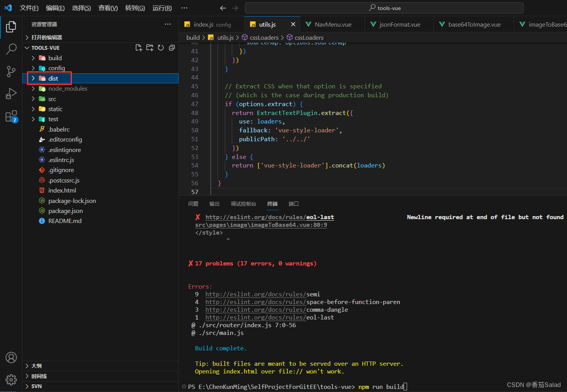This screenshot has width=567, height=392.
Task: Open the comma-dangle rule link
Action: click(x=277, y=310)
